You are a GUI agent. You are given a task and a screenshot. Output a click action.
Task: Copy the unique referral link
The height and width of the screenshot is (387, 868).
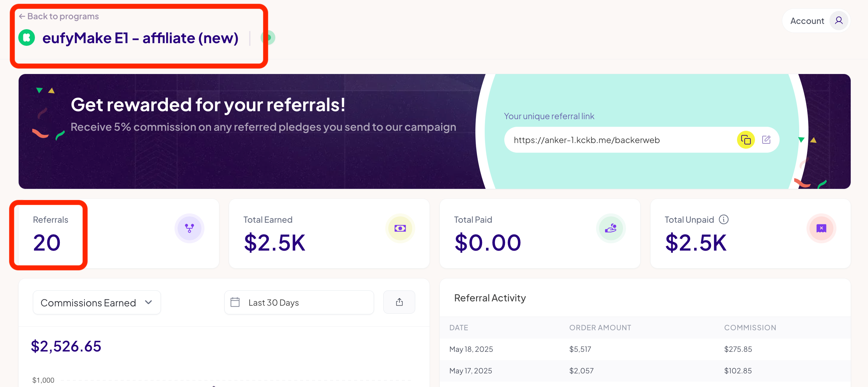(x=745, y=140)
